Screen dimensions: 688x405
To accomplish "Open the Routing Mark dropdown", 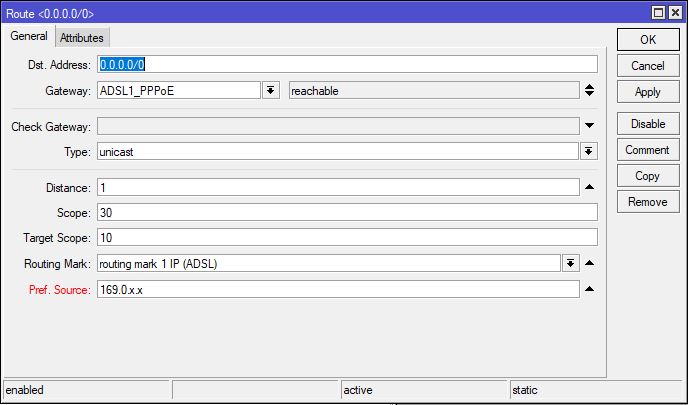I will 570,263.
